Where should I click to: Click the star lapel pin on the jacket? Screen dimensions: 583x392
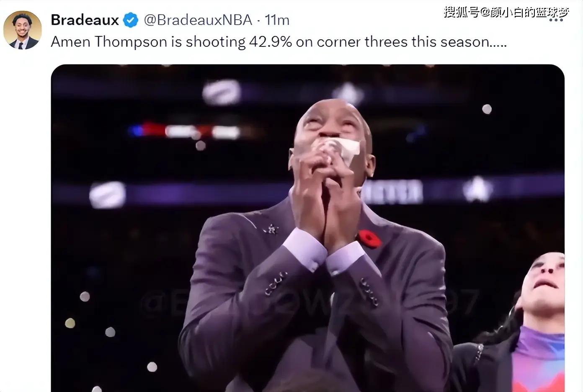pyautogui.click(x=271, y=229)
